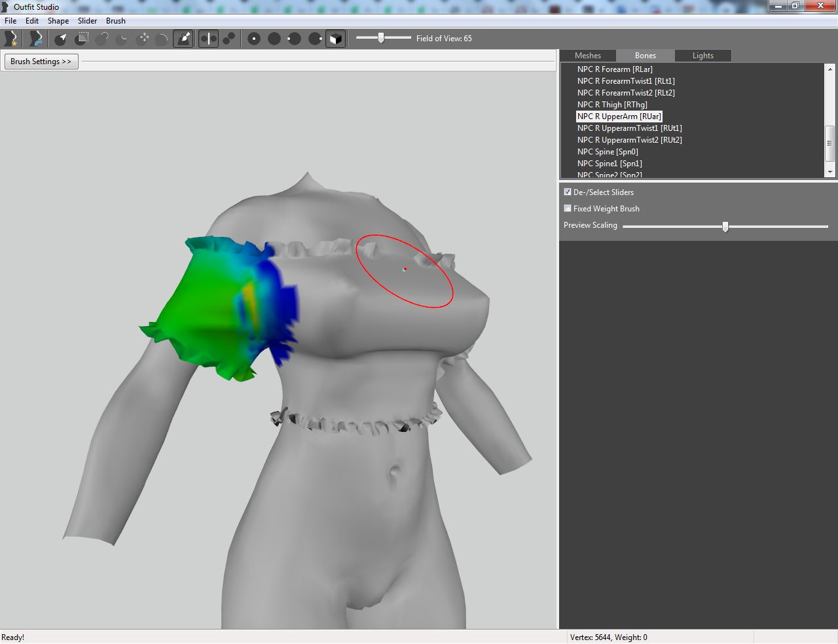Select NPC R UpperarmTwist1 [RUt1] bone
Screen dimensions: 838x644
click(630, 128)
